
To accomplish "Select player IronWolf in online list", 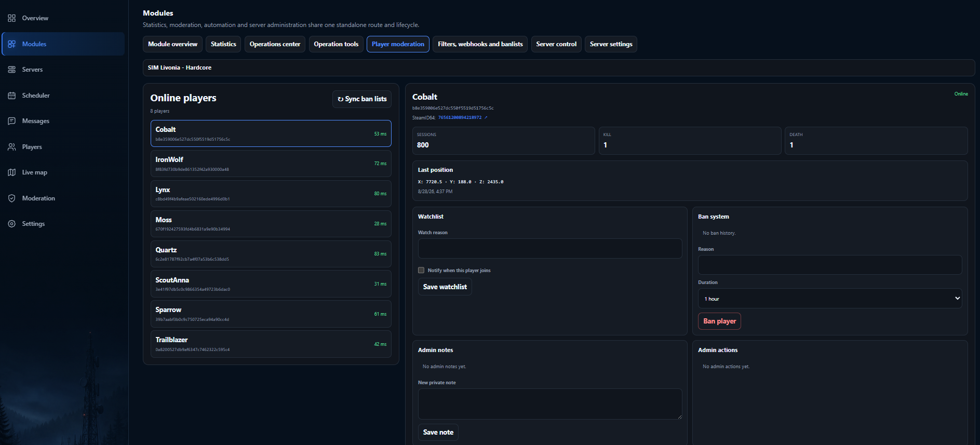I will tap(271, 164).
